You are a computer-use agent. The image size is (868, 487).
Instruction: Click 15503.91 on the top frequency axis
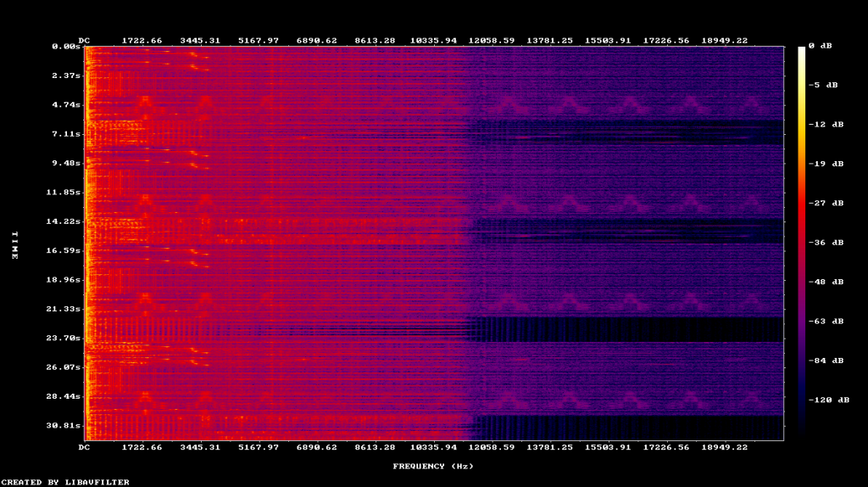click(608, 41)
